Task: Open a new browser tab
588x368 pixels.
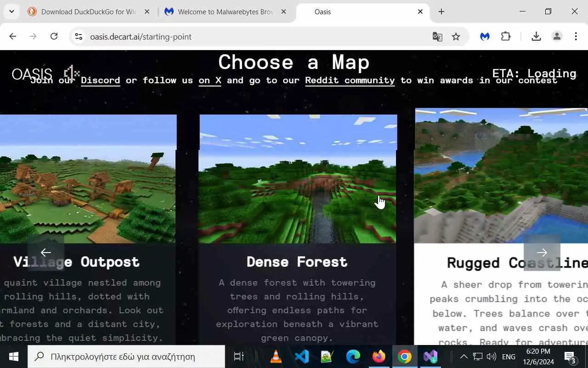Action: point(441,11)
